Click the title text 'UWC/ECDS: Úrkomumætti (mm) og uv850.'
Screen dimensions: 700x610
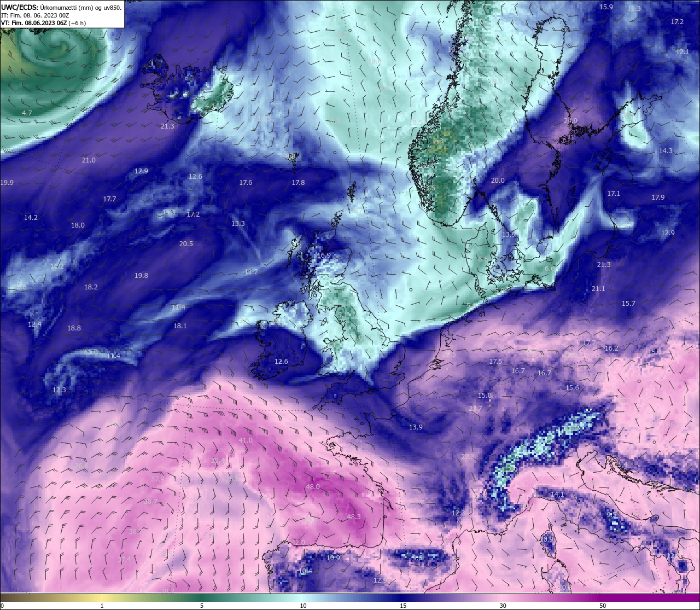click(x=61, y=8)
